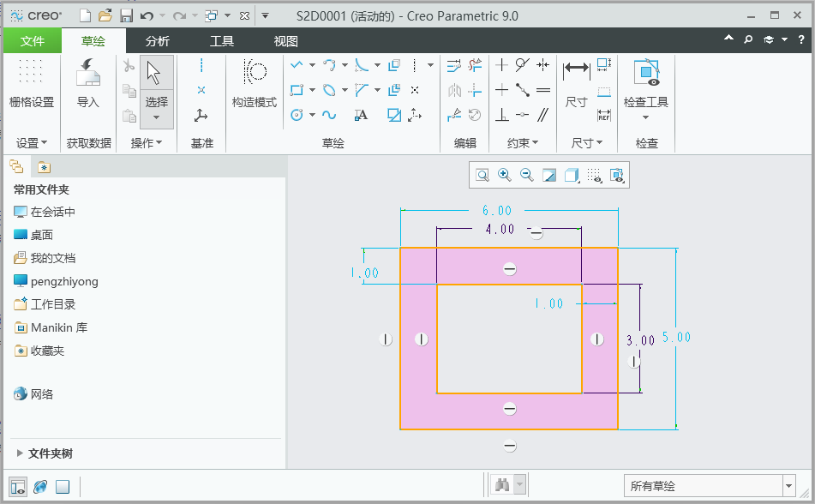The height and width of the screenshot is (504, 815).
Task: Open the Select dropdown arrow
Action: click(x=157, y=117)
